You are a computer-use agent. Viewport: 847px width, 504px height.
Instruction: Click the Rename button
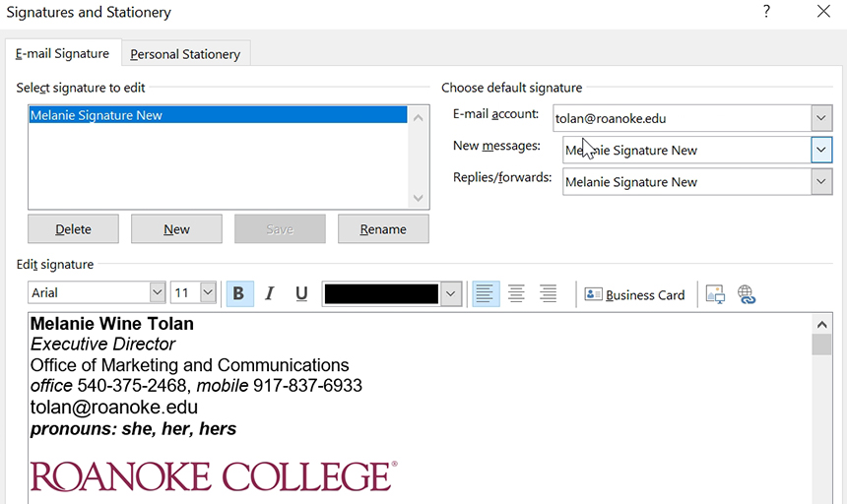tap(383, 229)
